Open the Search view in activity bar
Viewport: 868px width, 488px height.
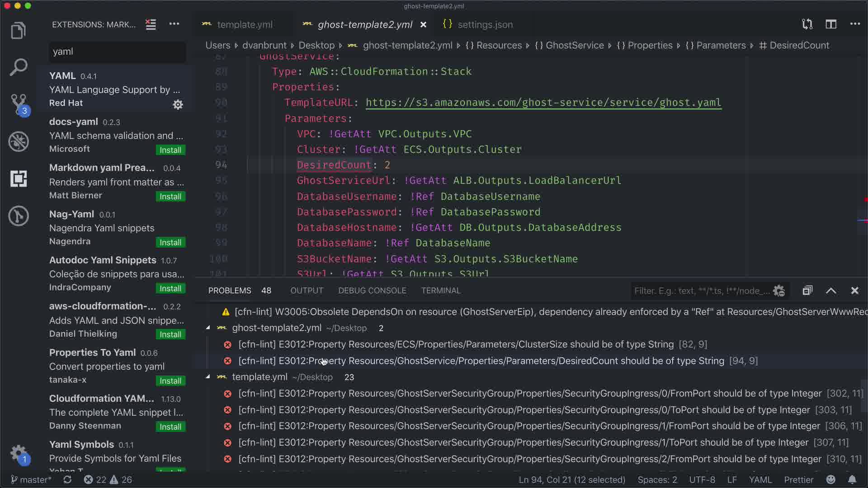pyautogui.click(x=18, y=67)
